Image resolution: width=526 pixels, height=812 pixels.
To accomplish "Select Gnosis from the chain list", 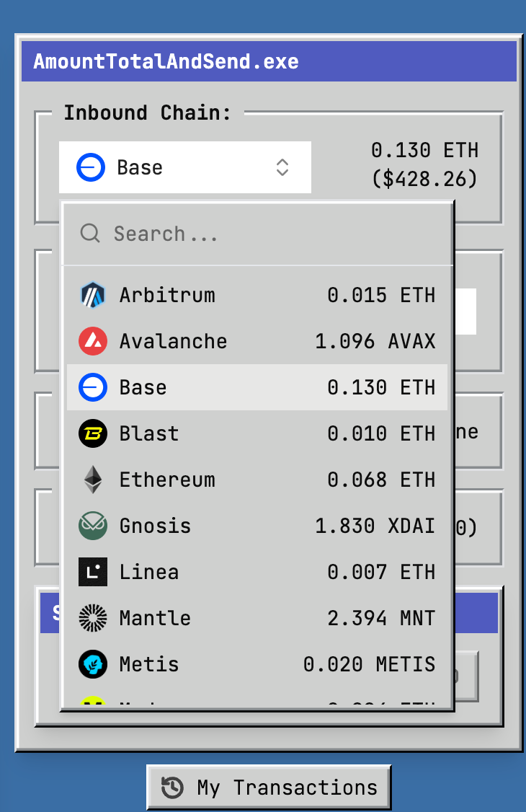I will pos(257,526).
